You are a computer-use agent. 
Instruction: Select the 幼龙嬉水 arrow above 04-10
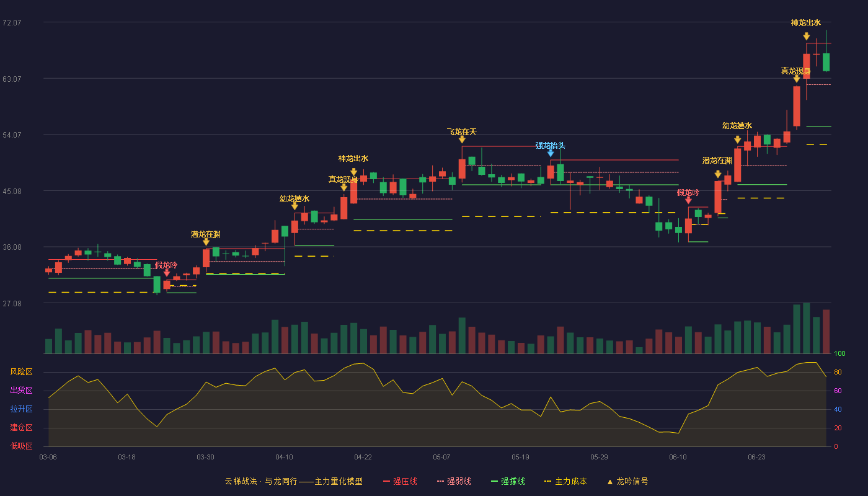pyautogui.click(x=294, y=206)
